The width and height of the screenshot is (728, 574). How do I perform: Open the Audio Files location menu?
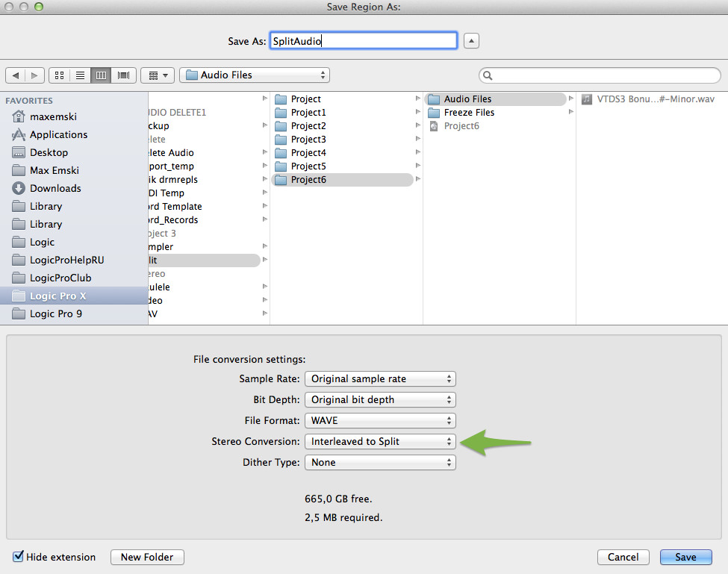[254, 75]
